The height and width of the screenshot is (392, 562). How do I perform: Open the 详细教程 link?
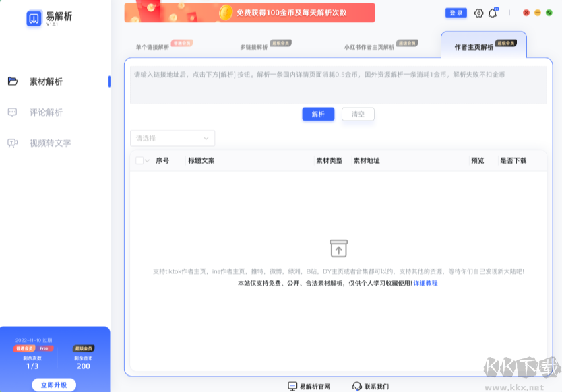click(x=425, y=282)
